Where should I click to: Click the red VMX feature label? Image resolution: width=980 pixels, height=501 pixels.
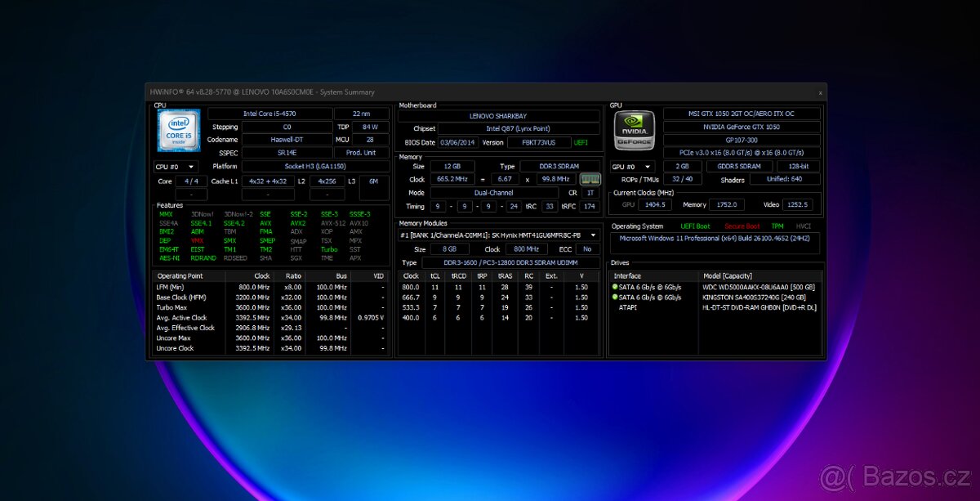(x=197, y=240)
